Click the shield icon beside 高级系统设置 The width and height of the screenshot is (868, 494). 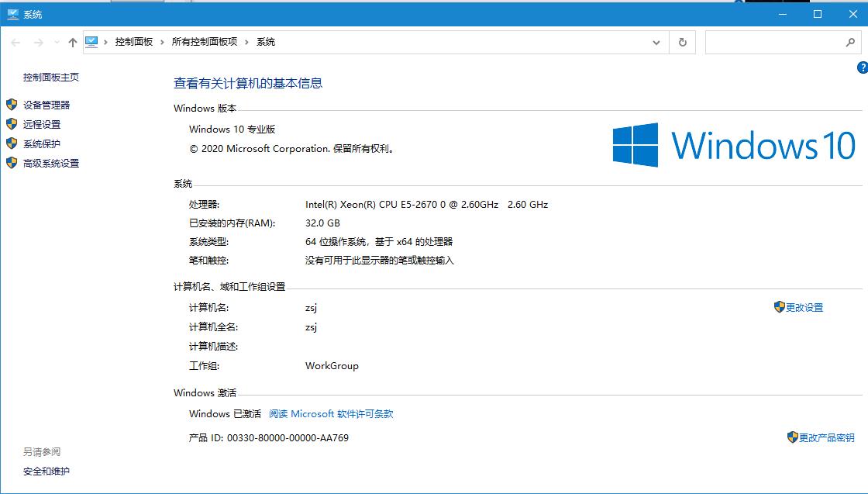(12, 163)
